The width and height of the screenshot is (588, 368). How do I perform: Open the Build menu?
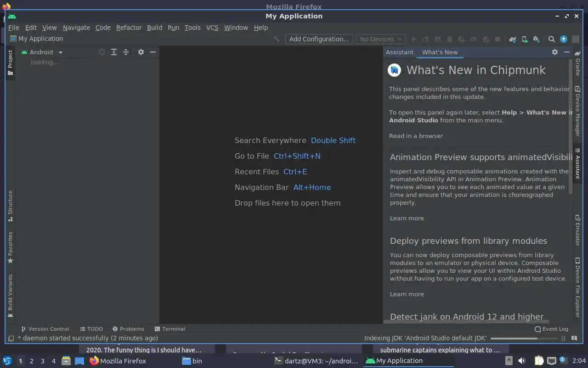[154, 28]
